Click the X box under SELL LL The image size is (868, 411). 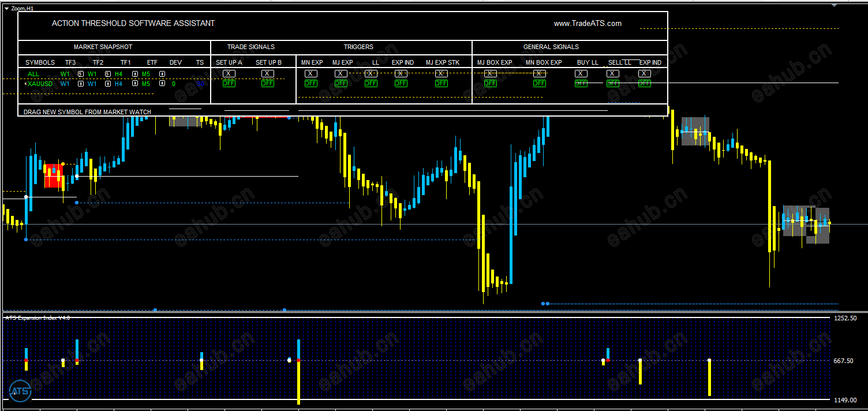coord(613,73)
